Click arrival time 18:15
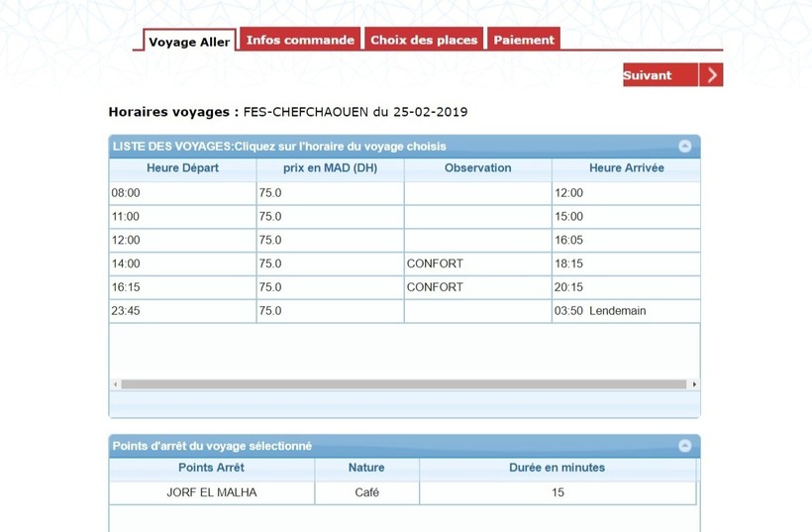 568,264
